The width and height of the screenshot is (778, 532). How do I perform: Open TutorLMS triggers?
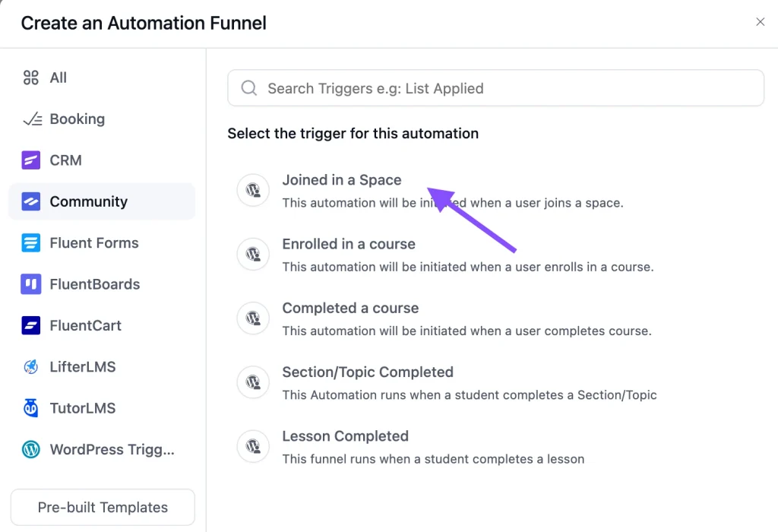click(x=102, y=408)
